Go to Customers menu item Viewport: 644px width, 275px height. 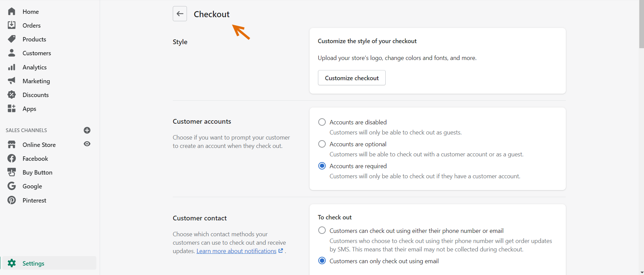pos(37,53)
